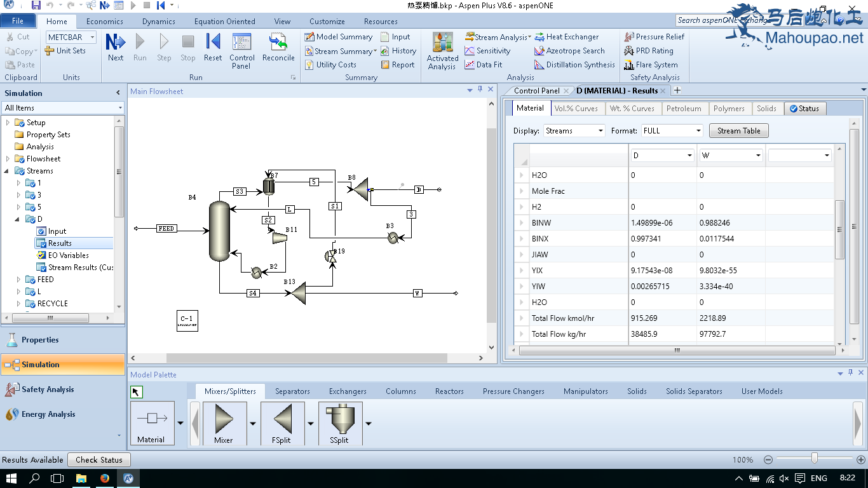The width and height of the screenshot is (868, 488).
Task: Open Unit Sets
Action: click(x=65, y=51)
